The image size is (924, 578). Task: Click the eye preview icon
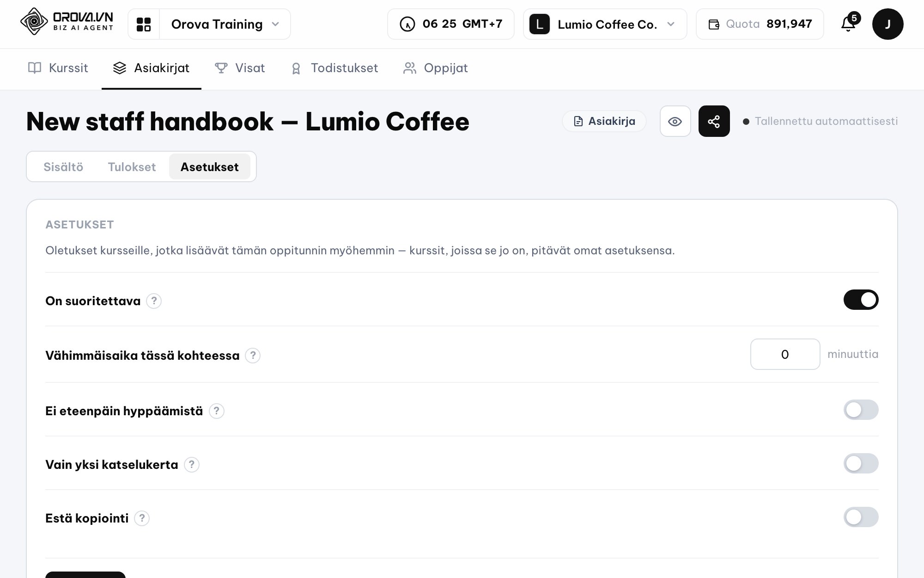coord(675,121)
